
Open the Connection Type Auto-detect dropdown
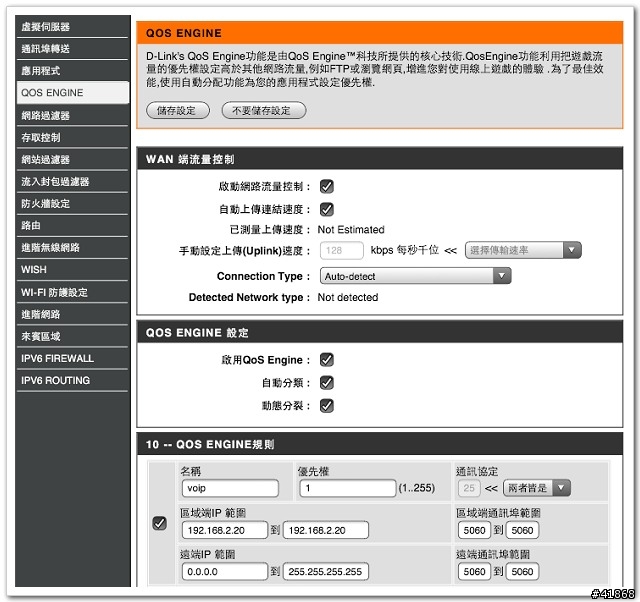coord(415,276)
